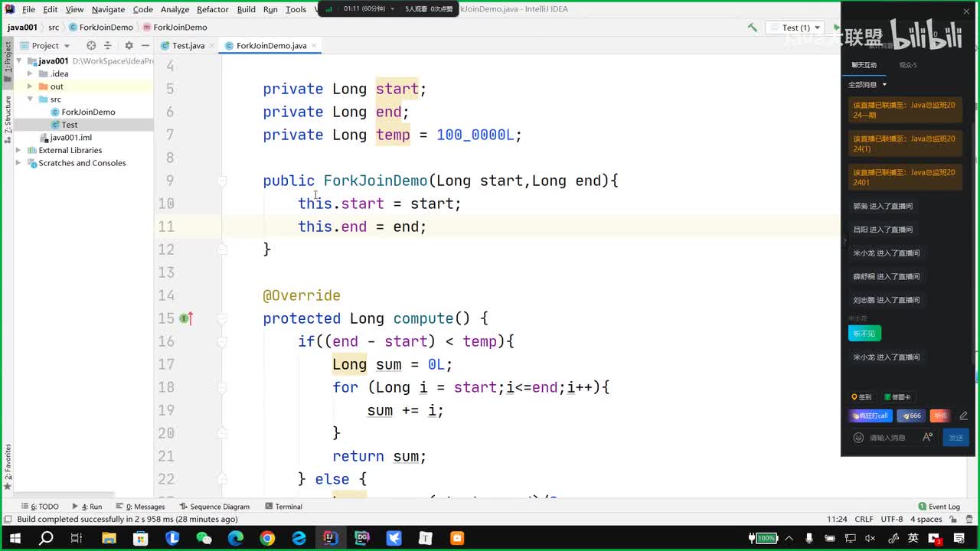This screenshot has height=551, width=980.
Task: Toggle the Terminal tool window
Action: tap(283, 507)
